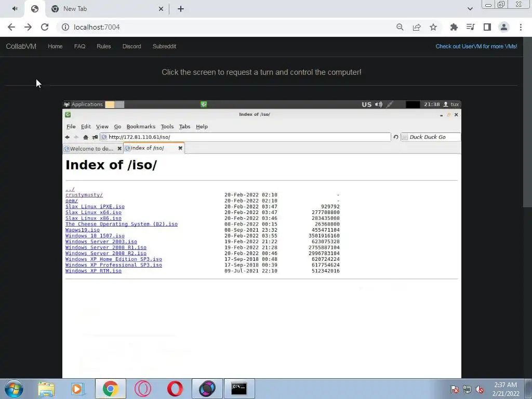Open a new Chrome tab with plus

[181, 9]
